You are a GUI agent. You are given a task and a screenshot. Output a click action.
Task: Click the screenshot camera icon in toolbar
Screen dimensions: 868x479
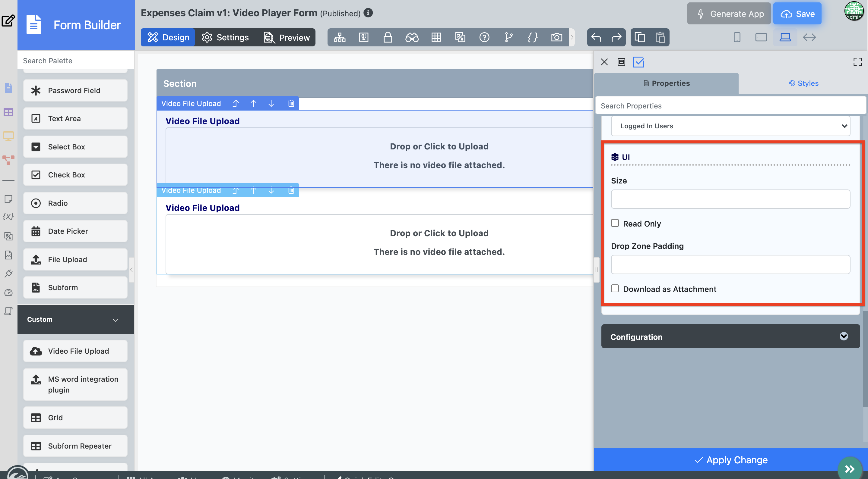point(556,37)
